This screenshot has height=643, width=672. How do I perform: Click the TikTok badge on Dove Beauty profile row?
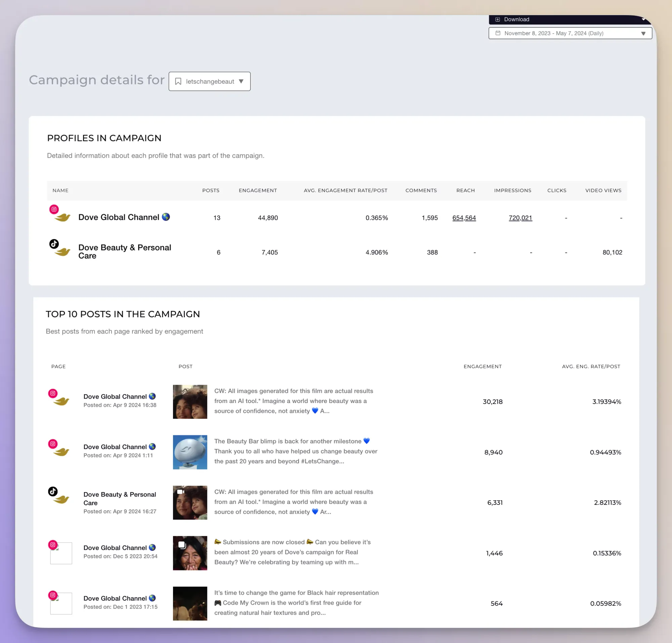click(x=54, y=244)
